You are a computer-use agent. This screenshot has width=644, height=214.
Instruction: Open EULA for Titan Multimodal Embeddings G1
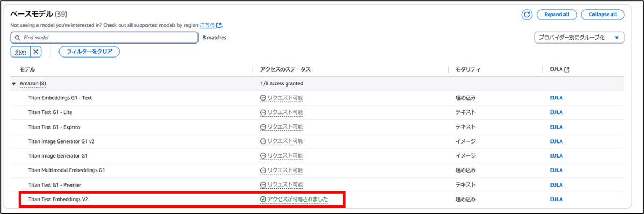click(x=556, y=170)
